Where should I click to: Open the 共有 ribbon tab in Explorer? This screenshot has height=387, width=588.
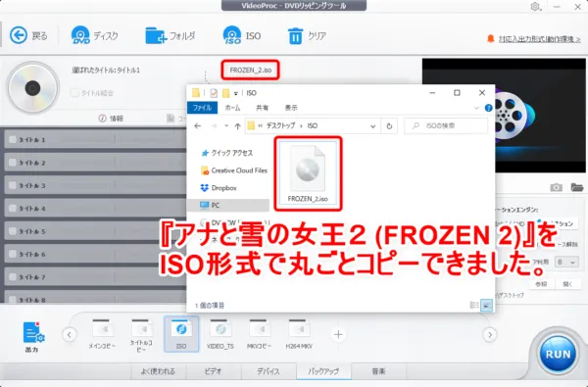tap(262, 108)
